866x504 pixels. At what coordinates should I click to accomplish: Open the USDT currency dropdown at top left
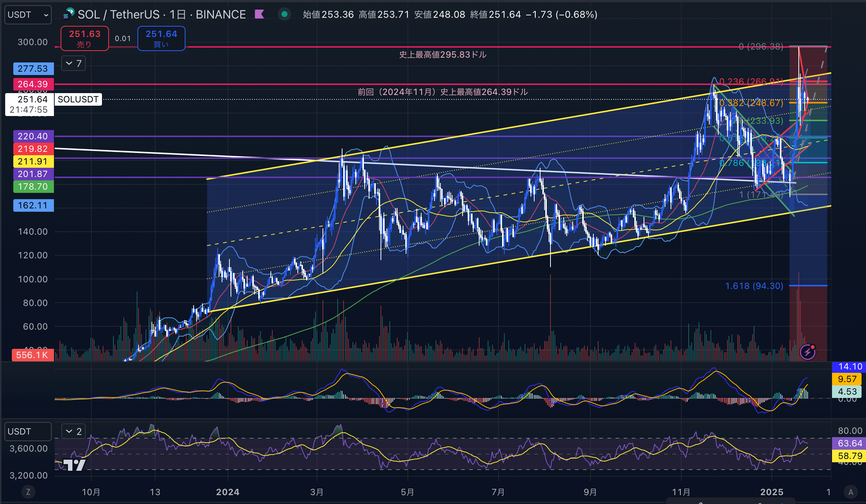(x=28, y=15)
